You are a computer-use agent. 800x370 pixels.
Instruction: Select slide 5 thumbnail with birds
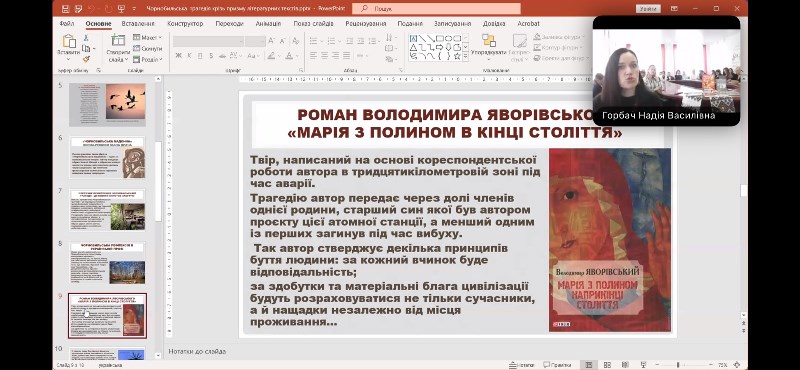[x=107, y=104]
